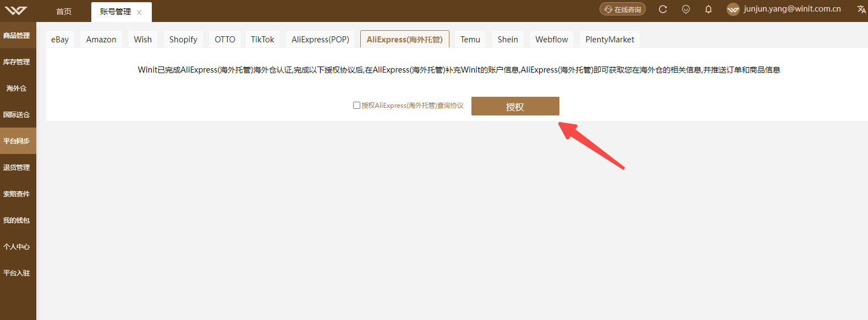
Task: Click the user avatar icon
Action: point(733,9)
